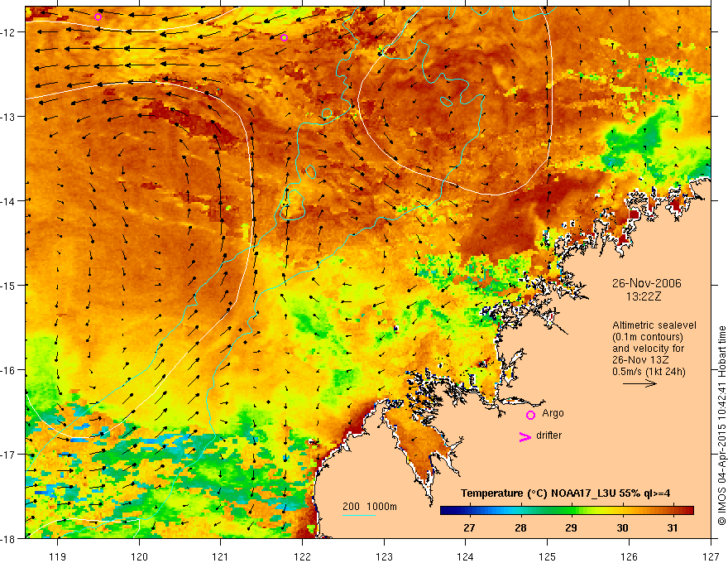Click the latitude axis label -15

(x=8, y=285)
